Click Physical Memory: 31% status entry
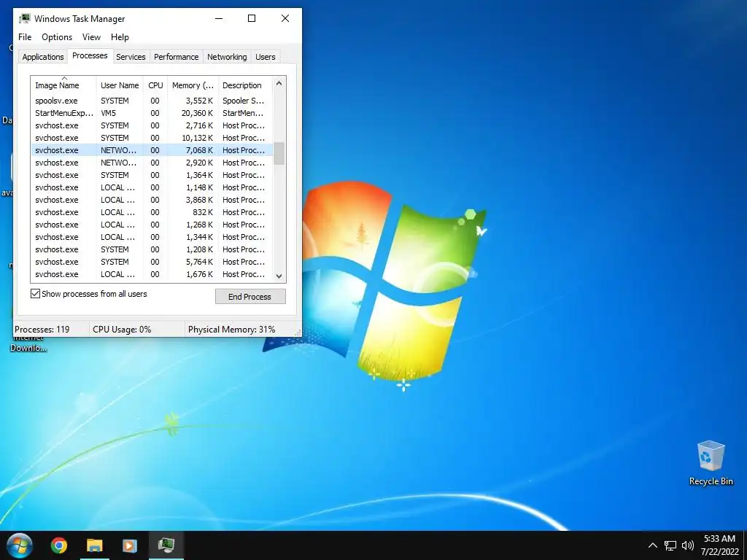 231,329
